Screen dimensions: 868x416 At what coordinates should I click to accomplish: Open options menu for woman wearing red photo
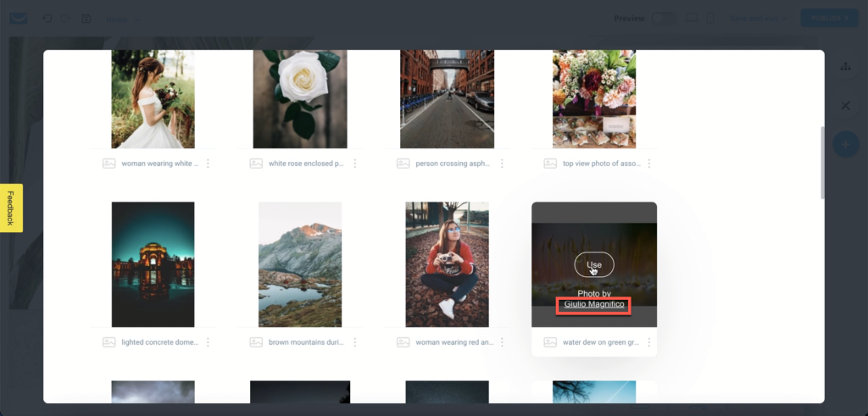(x=502, y=342)
